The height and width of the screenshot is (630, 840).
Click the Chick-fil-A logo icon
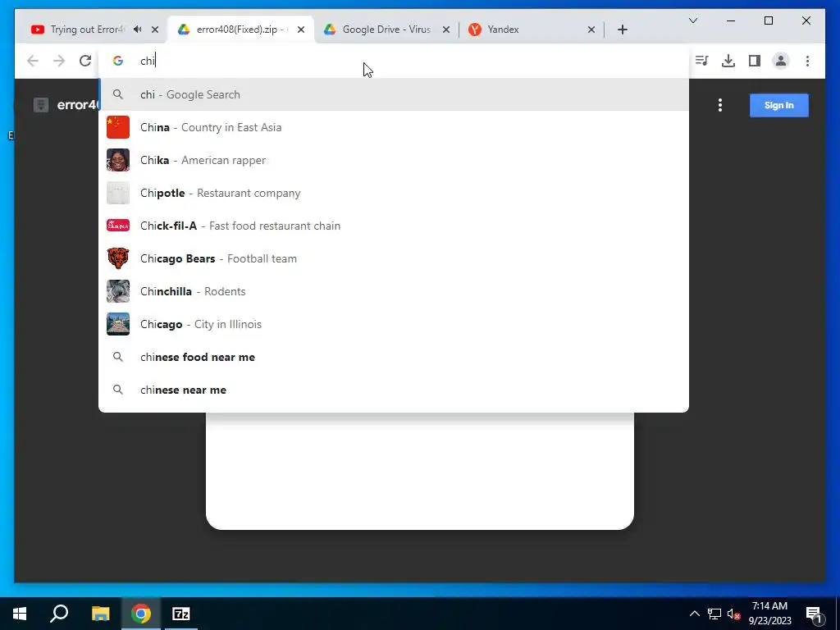118,226
